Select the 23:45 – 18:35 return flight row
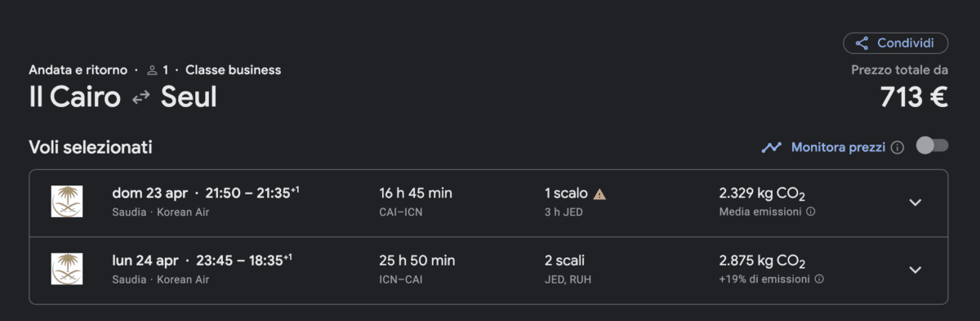 point(488,270)
